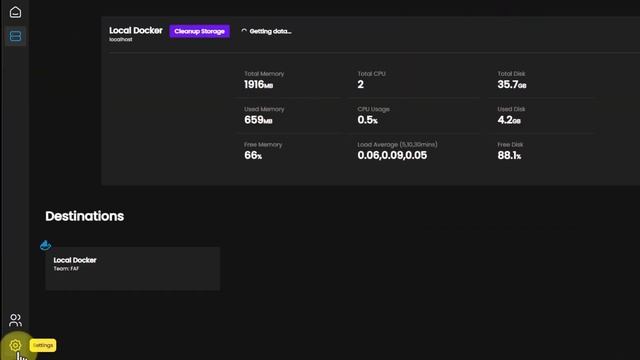Image resolution: width=640 pixels, height=360 pixels.
Task: Click the Free Disk value 88.1%
Action: [x=509, y=156]
